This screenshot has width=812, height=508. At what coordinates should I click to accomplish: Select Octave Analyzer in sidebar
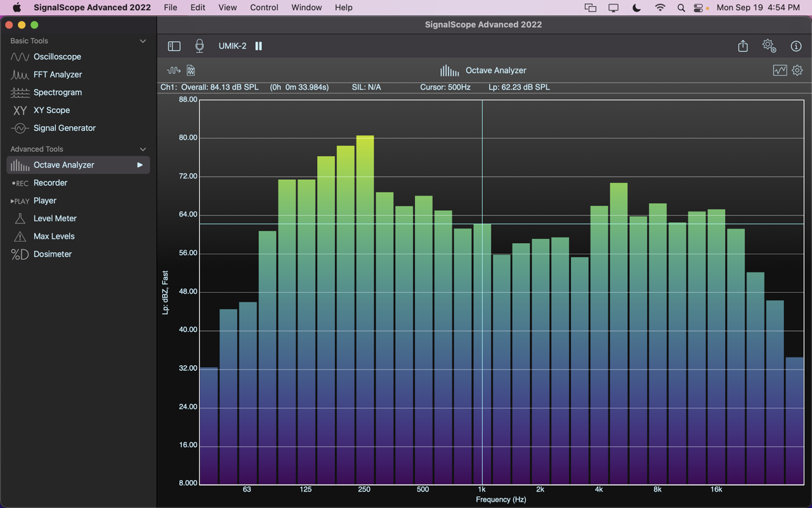pos(78,165)
